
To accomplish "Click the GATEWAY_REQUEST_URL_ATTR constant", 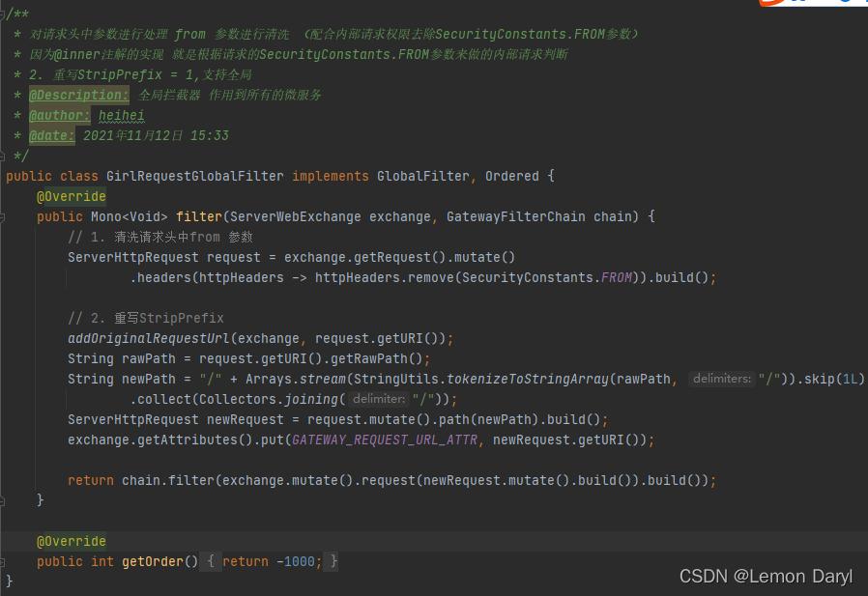I will tap(384, 440).
